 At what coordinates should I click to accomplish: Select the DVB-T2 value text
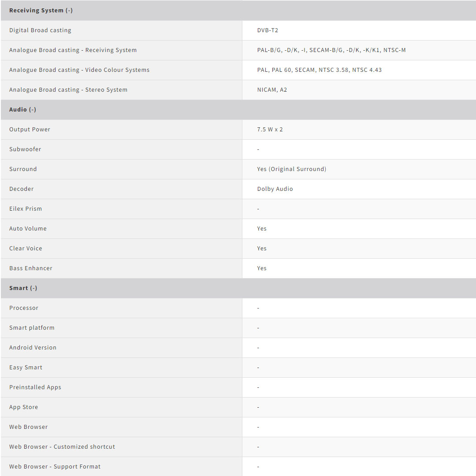tap(268, 30)
